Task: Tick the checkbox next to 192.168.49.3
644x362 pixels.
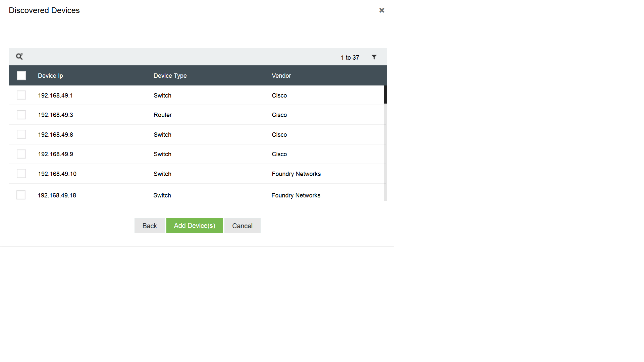Action: tap(21, 115)
